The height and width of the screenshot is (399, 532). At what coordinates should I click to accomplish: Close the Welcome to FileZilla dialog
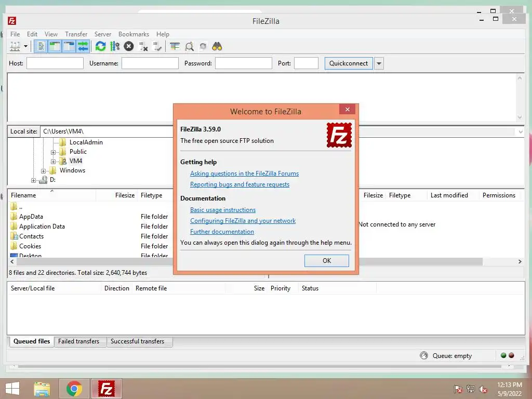tap(347, 109)
